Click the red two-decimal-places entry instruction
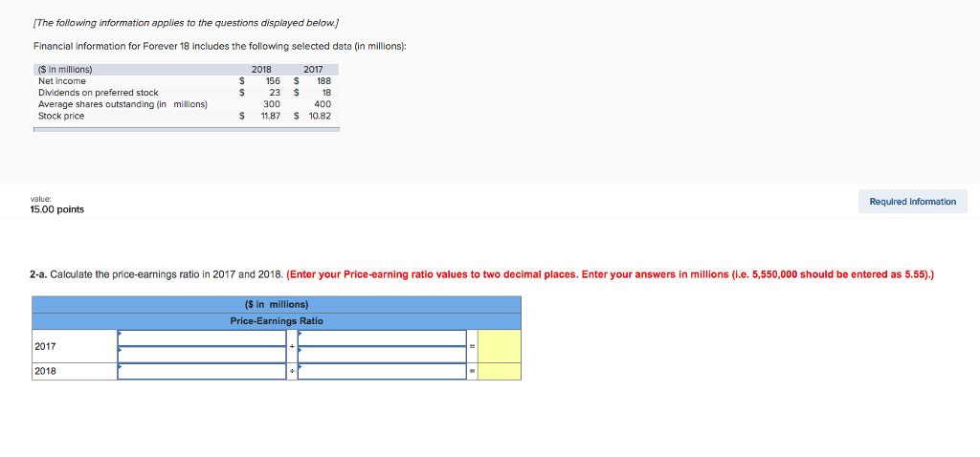This screenshot has height=457, width=980. 610,274
